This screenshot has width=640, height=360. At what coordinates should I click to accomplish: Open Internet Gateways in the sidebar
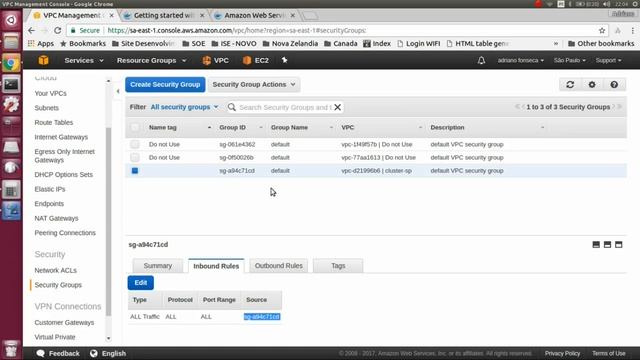click(x=61, y=137)
